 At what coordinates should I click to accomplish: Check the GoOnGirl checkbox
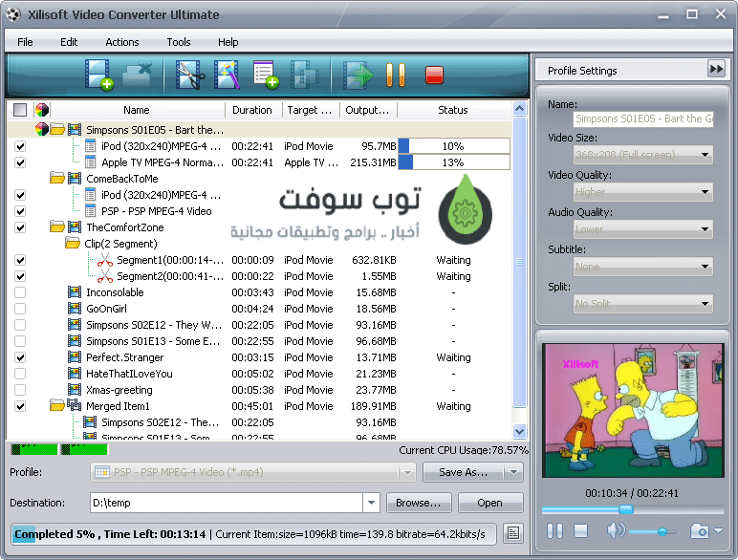point(20,309)
